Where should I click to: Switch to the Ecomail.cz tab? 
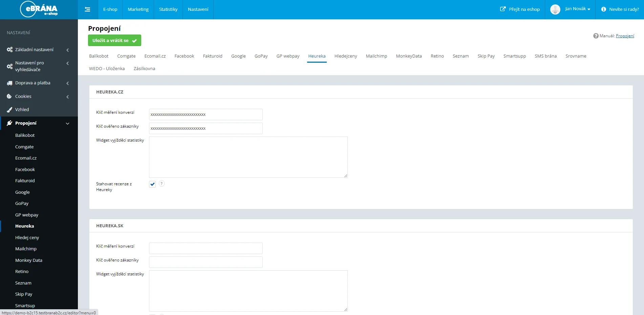click(x=155, y=56)
